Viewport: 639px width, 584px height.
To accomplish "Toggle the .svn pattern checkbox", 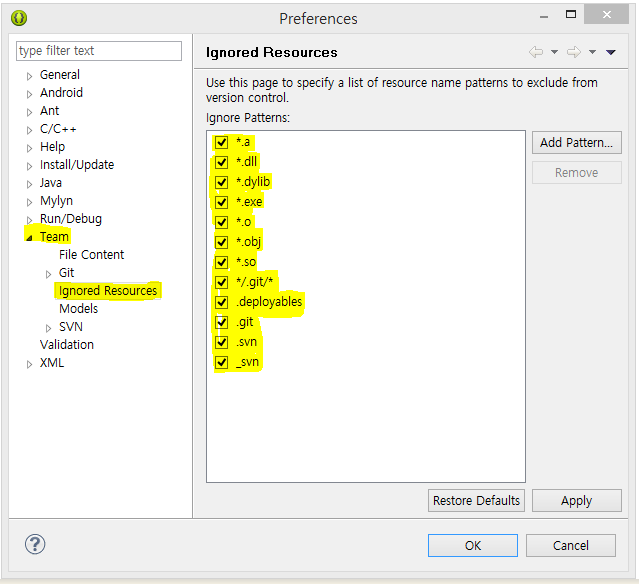I will point(221,342).
